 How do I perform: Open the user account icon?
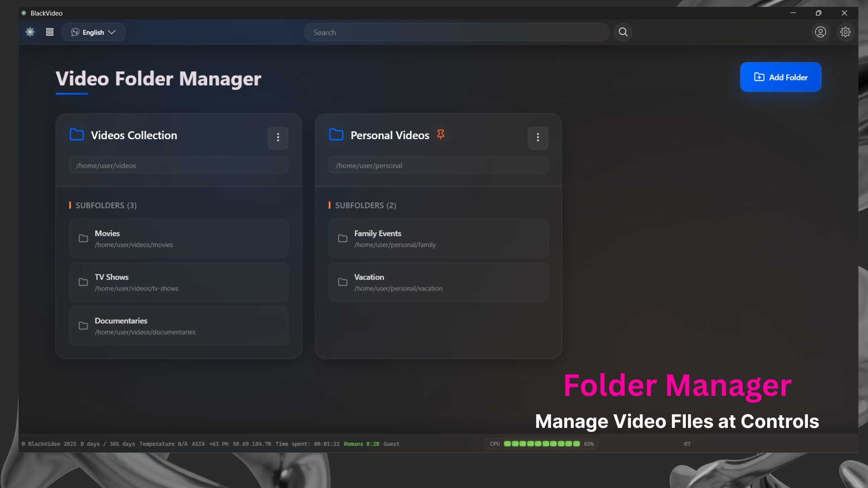click(821, 32)
